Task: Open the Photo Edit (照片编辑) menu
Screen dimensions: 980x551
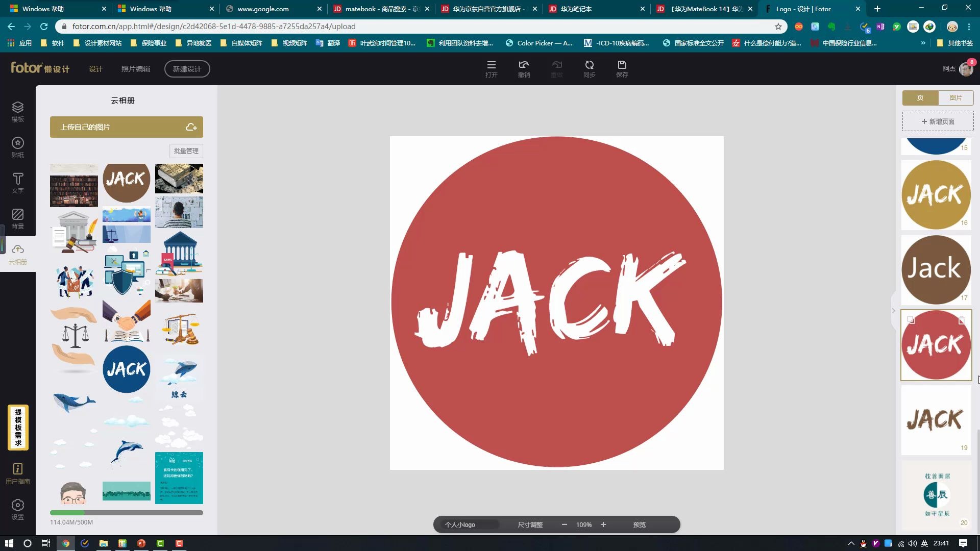Action: [136, 69]
